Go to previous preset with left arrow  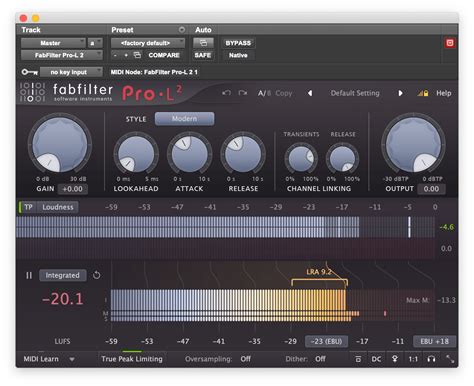(x=310, y=93)
